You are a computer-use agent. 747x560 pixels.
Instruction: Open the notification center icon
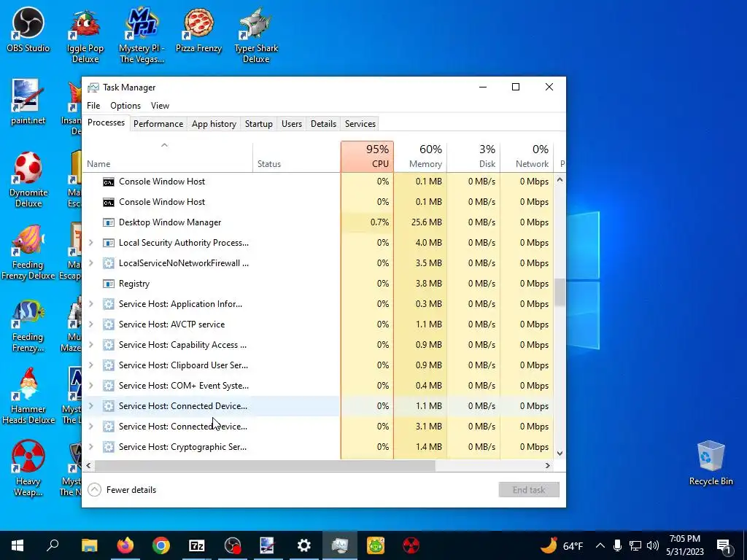pyautogui.click(x=724, y=545)
